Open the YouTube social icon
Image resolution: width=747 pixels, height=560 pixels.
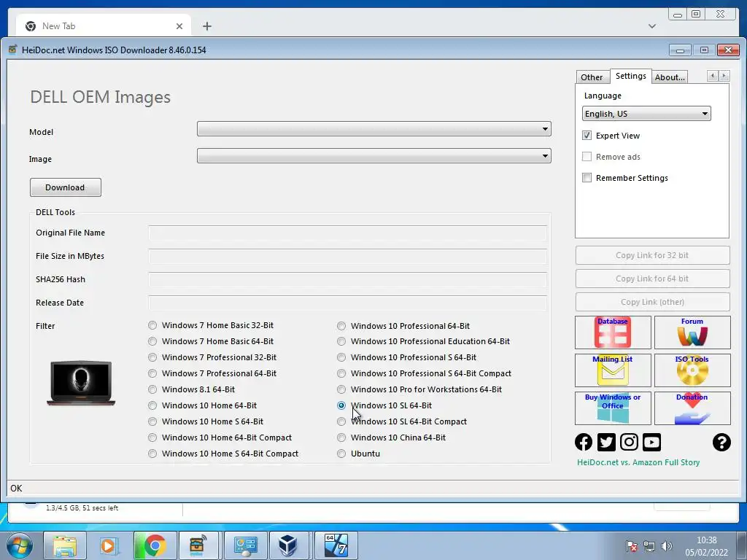[651, 443]
